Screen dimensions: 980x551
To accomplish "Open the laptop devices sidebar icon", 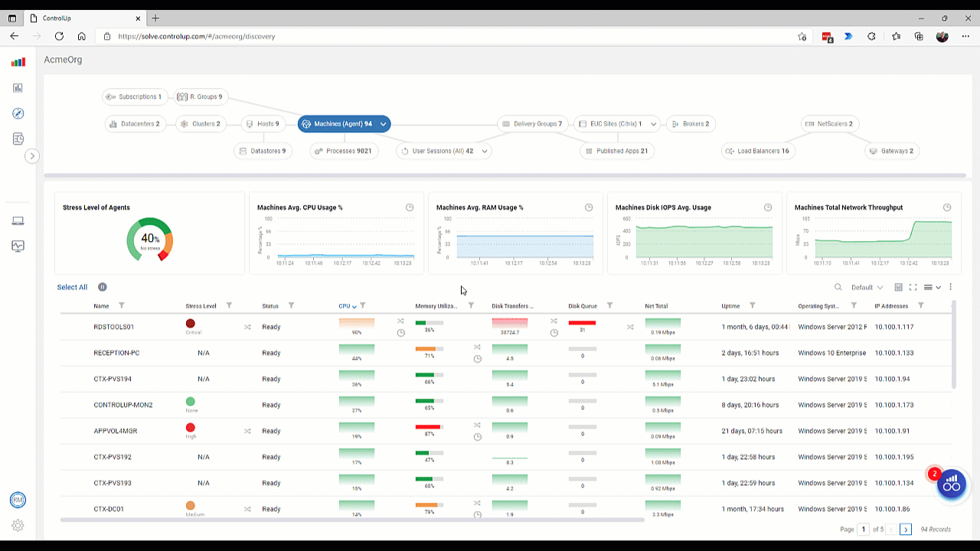I will pos(18,221).
